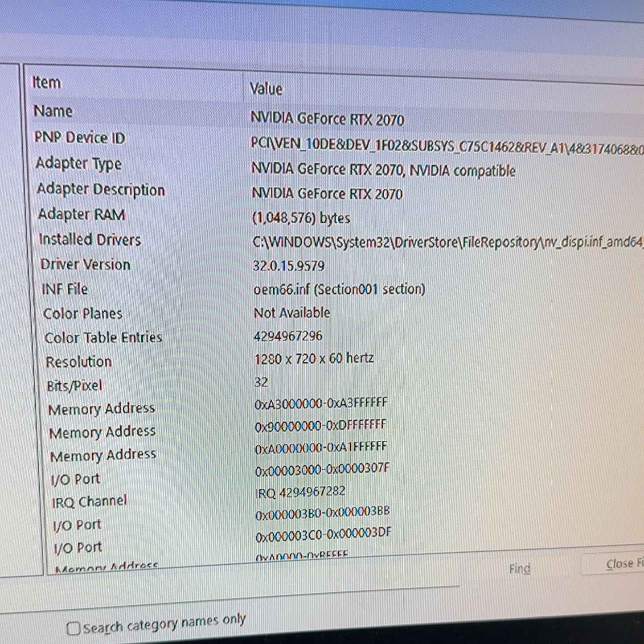Select the 'Bits/Pixel' item label
This screenshot has height=644, width=644.
[74, 386]
